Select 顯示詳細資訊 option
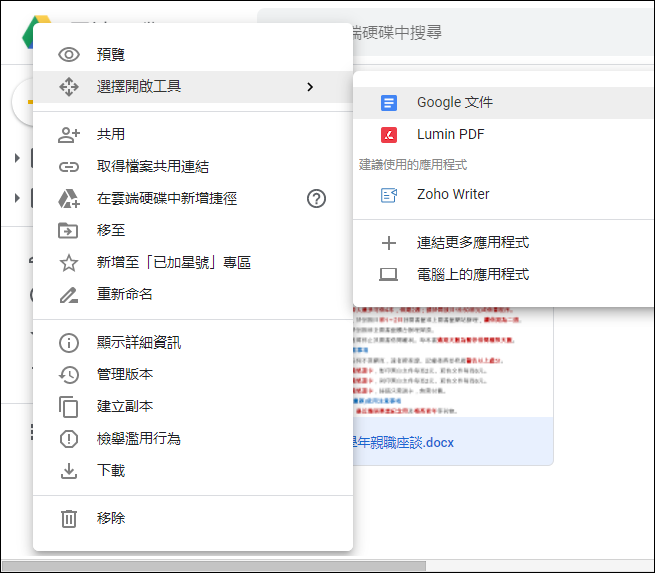 tap(193, 343)
